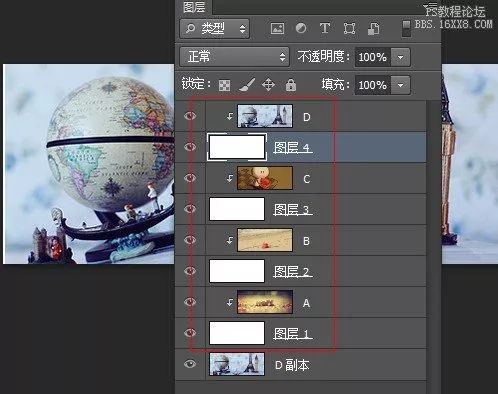The image size is (498, 394).
Task: Select D 副本 layer thumbnail
Action: (237, 364)
